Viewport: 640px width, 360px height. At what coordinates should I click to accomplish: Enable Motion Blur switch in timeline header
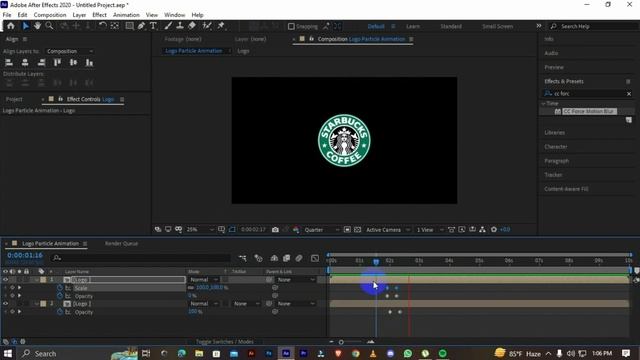[299, 258]
